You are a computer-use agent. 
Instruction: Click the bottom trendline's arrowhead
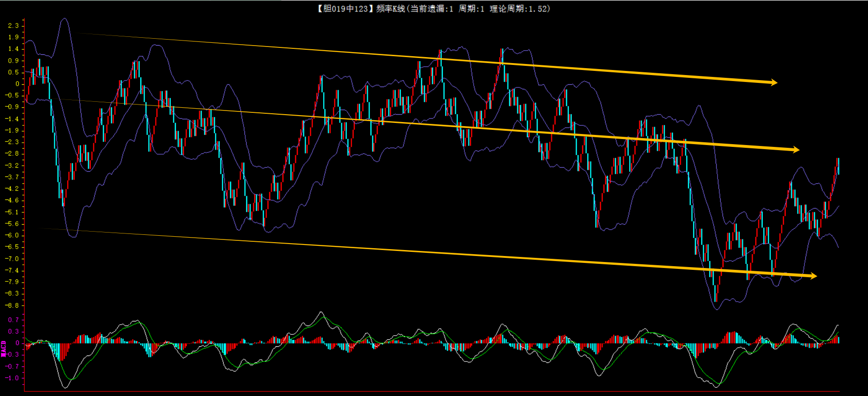coord(813,276)
